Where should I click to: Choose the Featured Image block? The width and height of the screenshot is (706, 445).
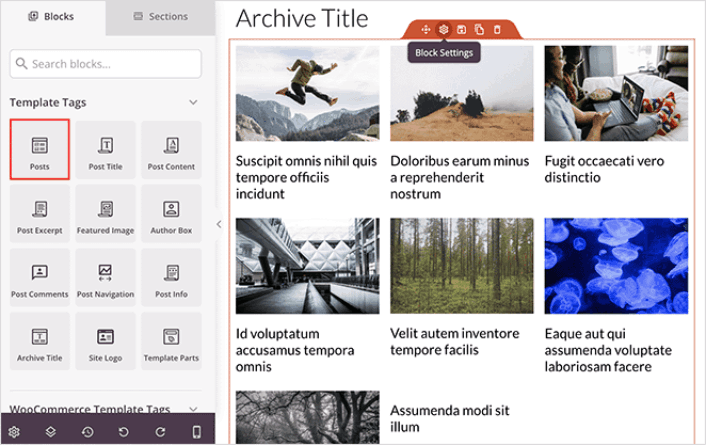coord(105,214)
